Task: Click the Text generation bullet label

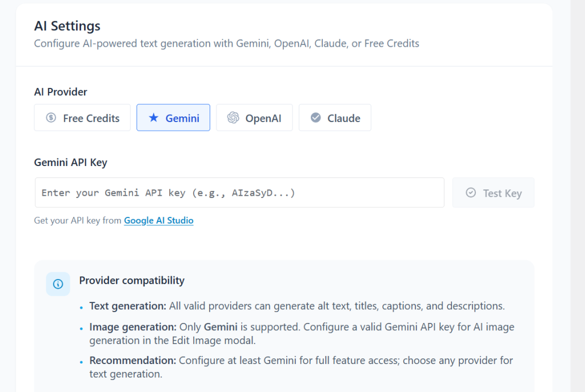Action: click(x=127, y=306)
